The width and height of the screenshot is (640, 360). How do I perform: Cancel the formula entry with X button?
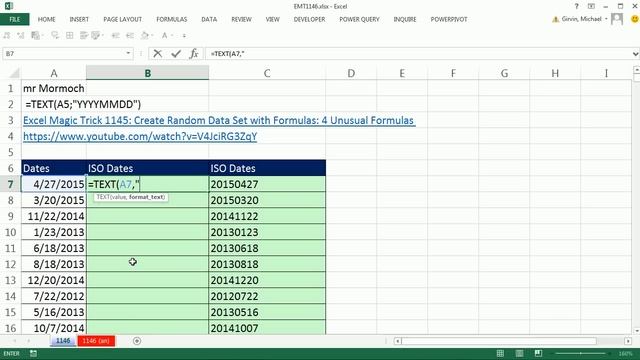point(158,53)
